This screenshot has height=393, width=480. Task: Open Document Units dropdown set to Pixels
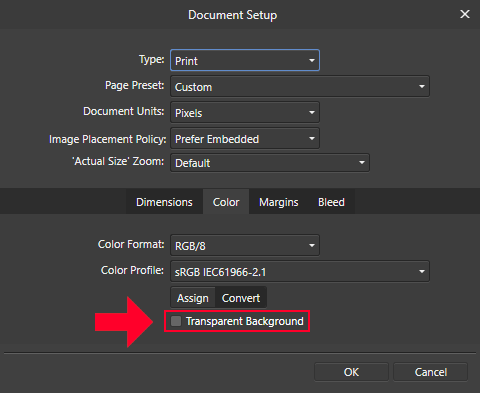245,112
